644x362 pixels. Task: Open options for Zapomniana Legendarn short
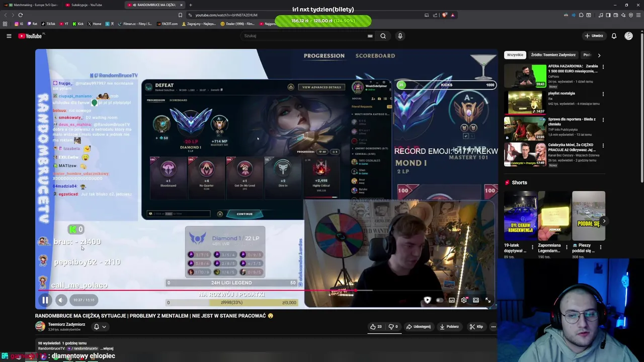tap(567, 247)
